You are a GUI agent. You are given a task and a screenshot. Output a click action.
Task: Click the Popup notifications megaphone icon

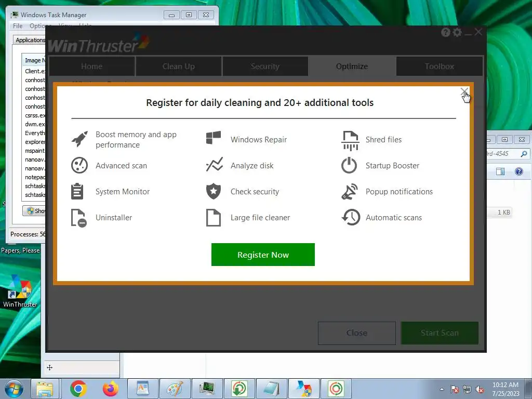(x=350, y=192)
